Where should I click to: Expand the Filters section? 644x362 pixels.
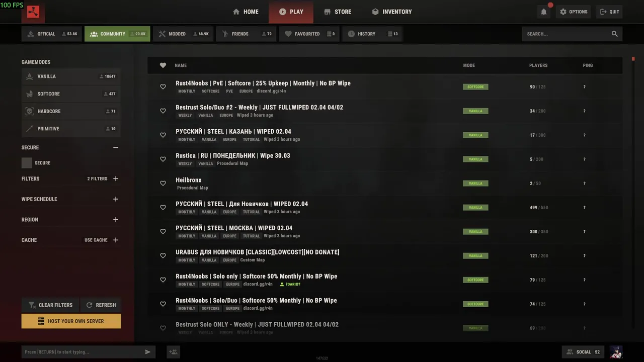point(116,178)
